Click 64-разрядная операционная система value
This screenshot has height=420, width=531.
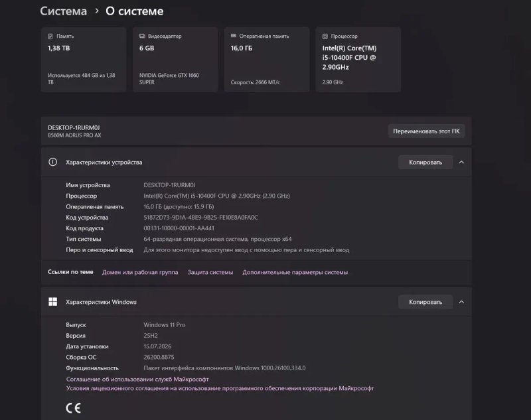pyautogui.click(x=218, y=240)
